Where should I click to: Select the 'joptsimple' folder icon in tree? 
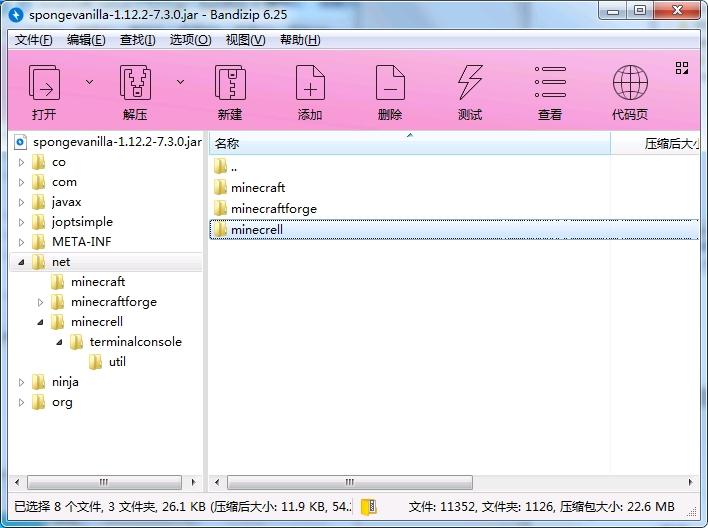pyautogui.click(x=39, y=222)
